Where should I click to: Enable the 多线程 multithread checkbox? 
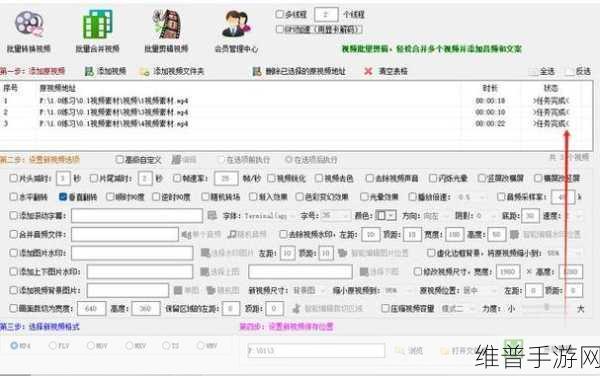coord(279,15)
